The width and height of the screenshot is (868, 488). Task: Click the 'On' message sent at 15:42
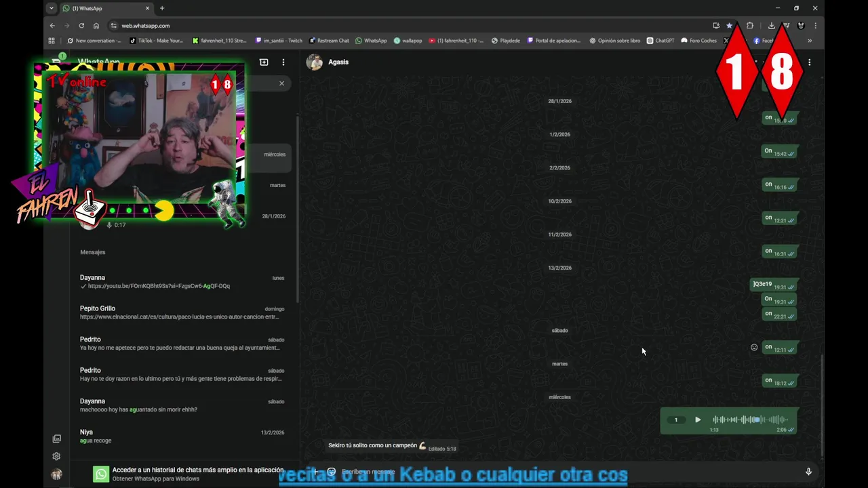tap(778, 152)
